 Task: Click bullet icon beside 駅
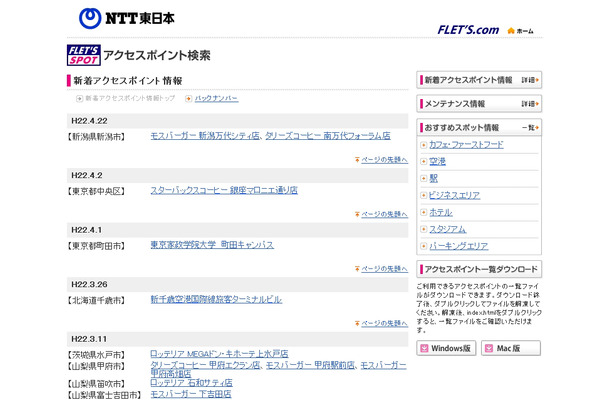click(x=424, y=179)
